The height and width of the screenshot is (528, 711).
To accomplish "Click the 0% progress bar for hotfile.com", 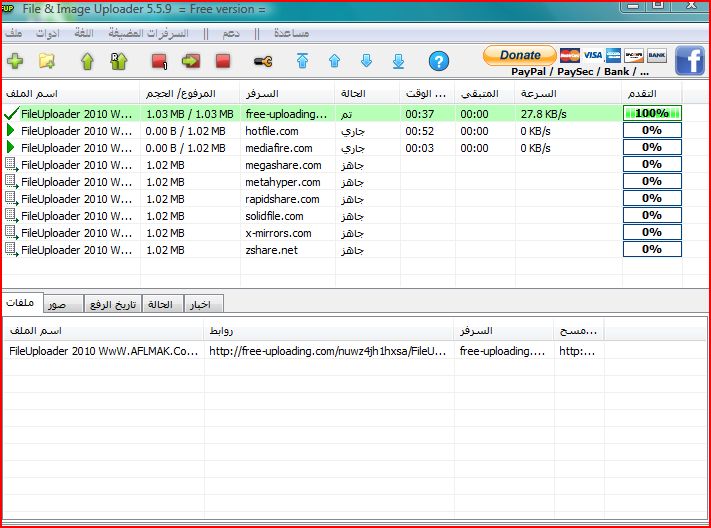I will click(x=652, y=130).
